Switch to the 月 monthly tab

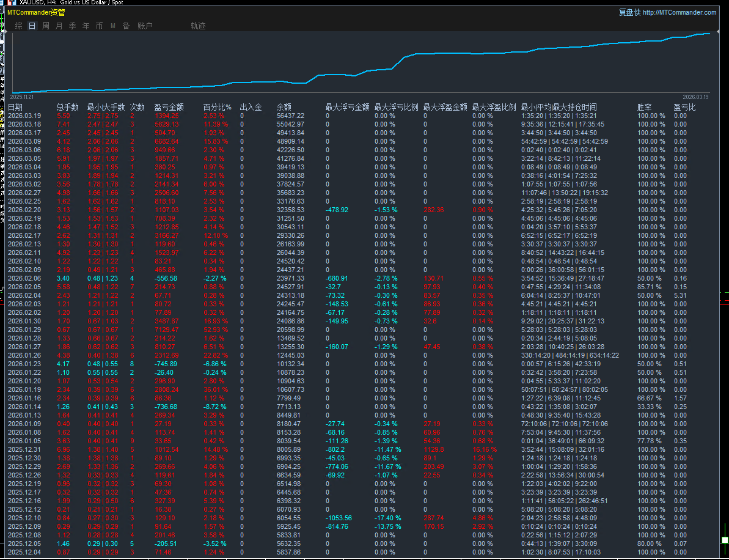pos(59,26)
